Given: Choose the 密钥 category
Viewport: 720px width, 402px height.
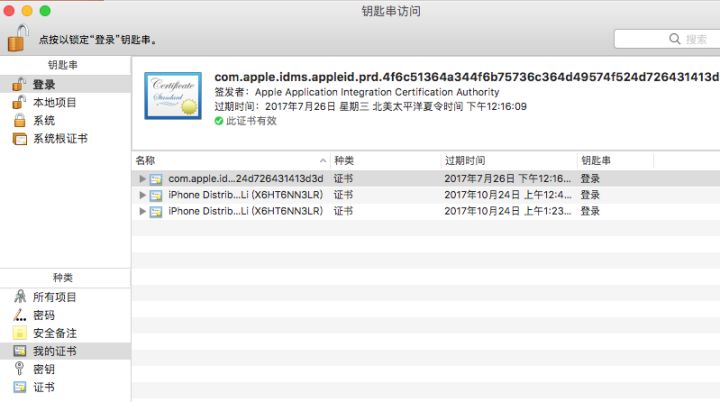Looking at the screenshot, I should (43, 369).
